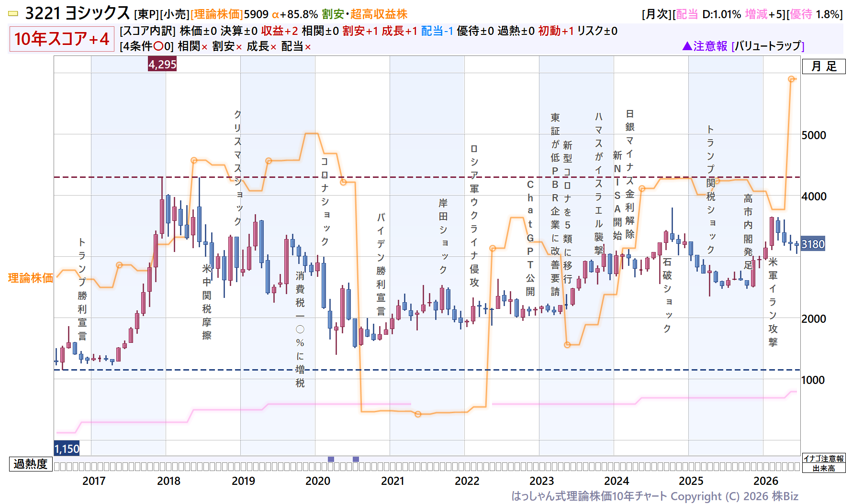852x504 pixels.
Task: Click the 5000 price axis label
Action: coord(814,135)
